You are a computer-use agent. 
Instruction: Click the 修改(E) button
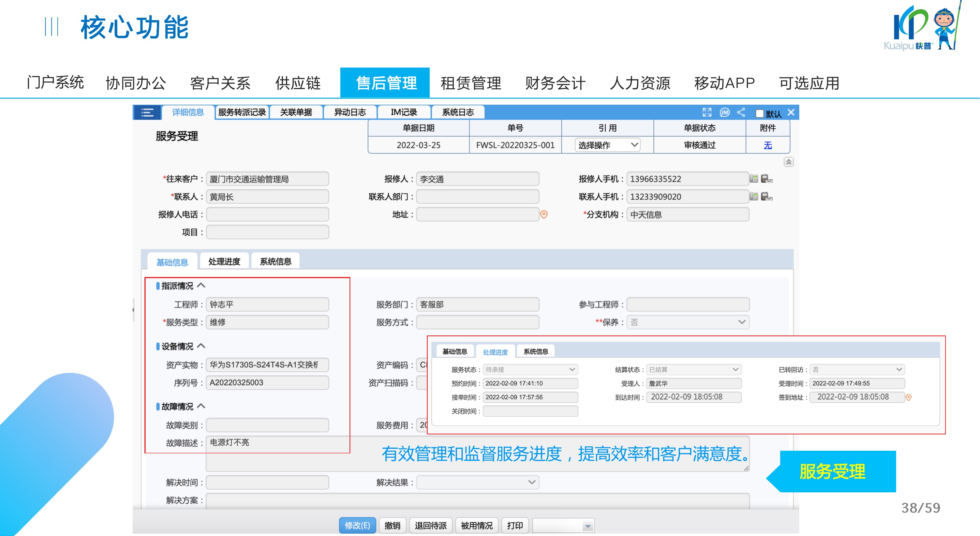[357, 525]
